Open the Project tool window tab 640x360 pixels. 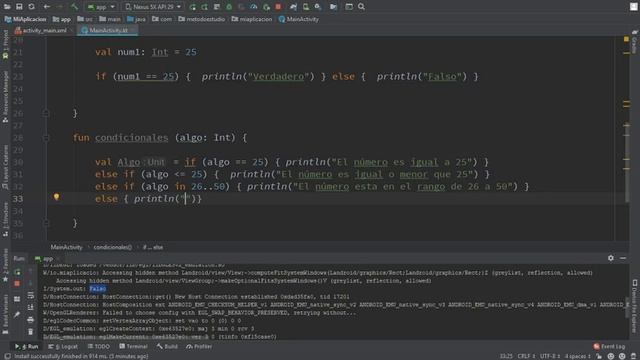click(x=5, y=44)
